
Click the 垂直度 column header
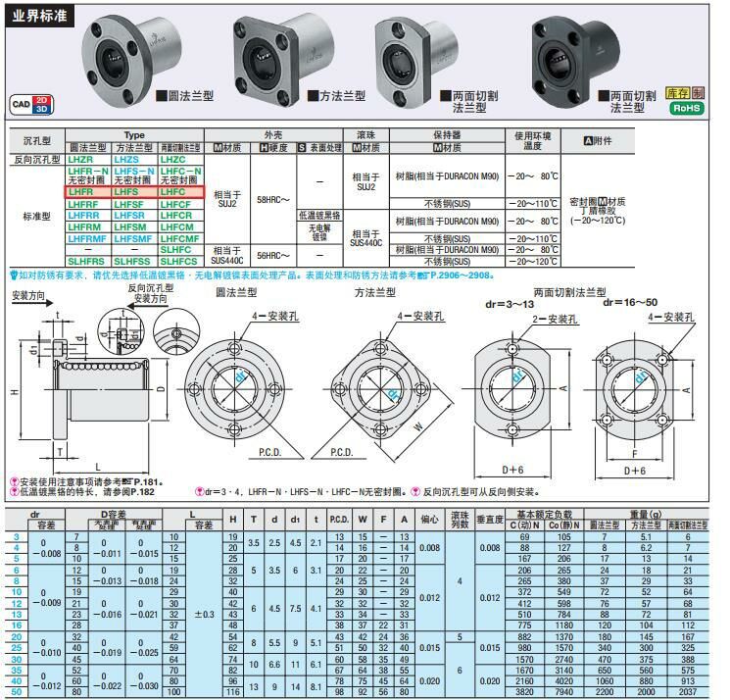[490, 520]
